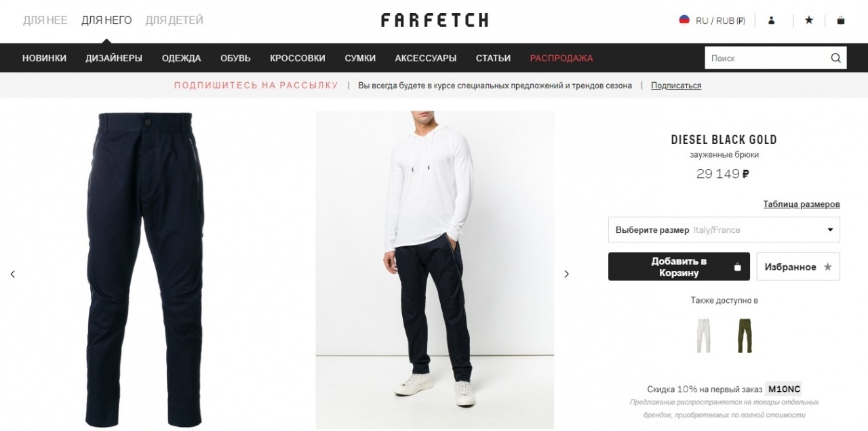The width and height of the screenshot is (868, 431).
Task: Show next product image arrow
Action: [x=567, y=274]
